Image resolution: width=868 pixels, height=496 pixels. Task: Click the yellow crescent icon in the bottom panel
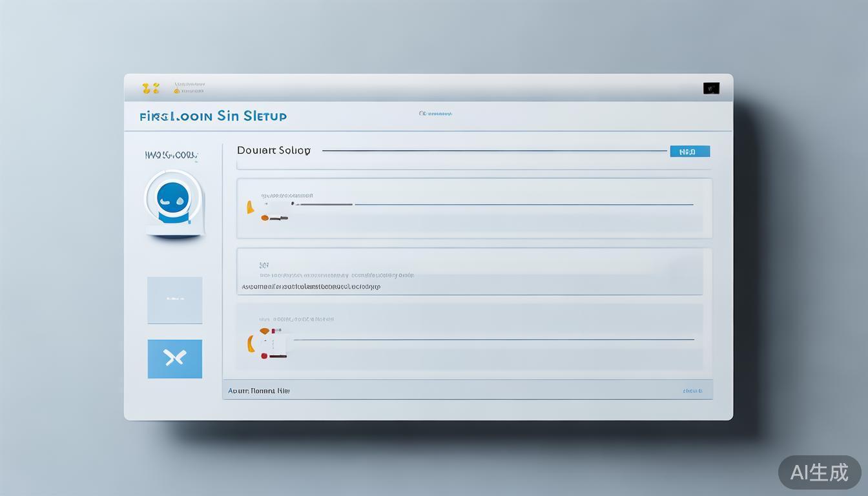[249, 344]
